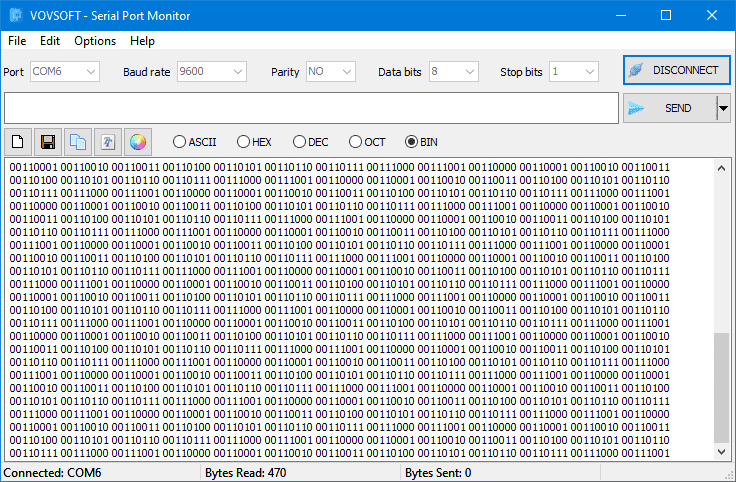
Task: Open the Edit menu
Action: pos(50,41)
